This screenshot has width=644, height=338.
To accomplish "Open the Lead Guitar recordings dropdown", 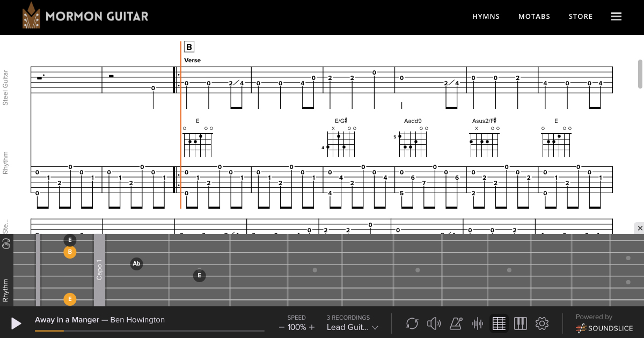I will click(x=352, y=327).
